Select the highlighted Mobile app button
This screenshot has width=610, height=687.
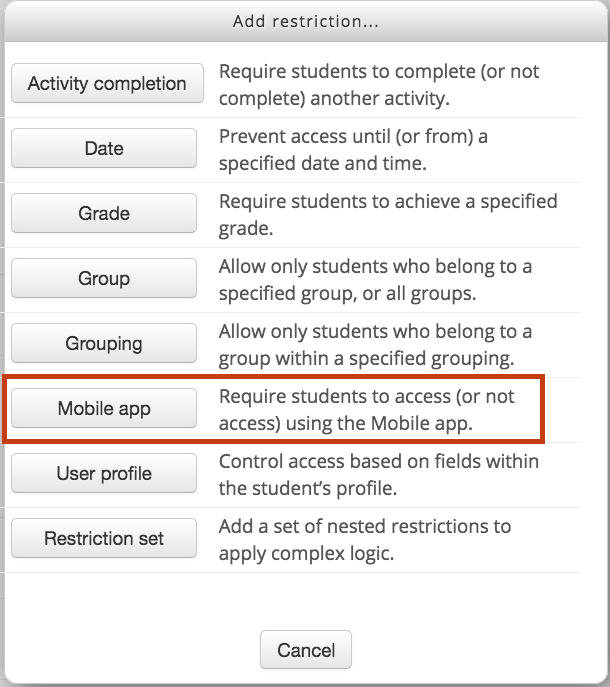click(x=104, y=408)
